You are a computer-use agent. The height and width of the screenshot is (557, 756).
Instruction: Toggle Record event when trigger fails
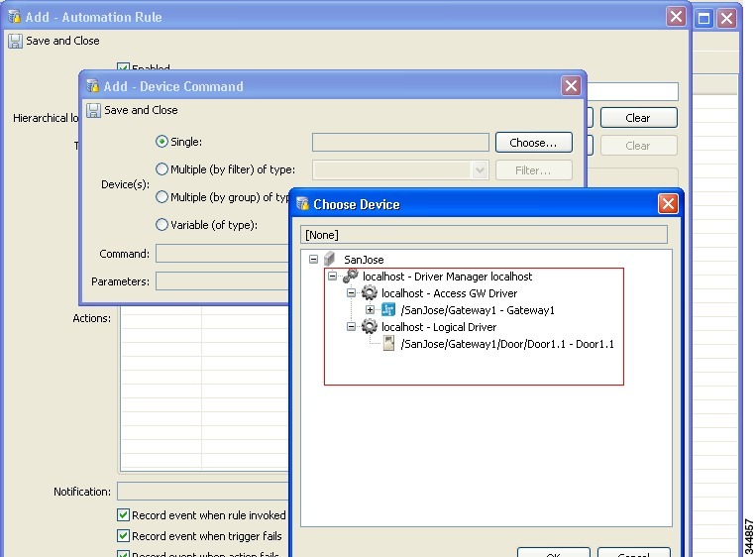[x=124, y=536]
